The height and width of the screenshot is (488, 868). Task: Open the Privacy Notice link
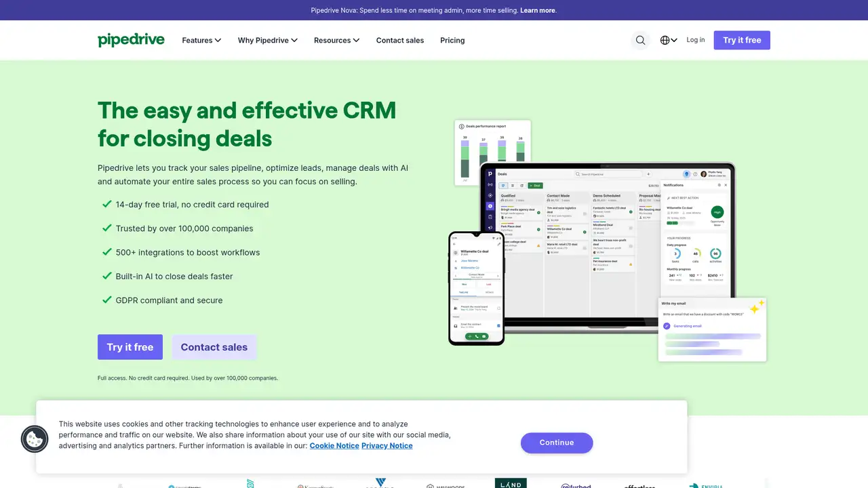pyautogui.click(x=387, y=445)
